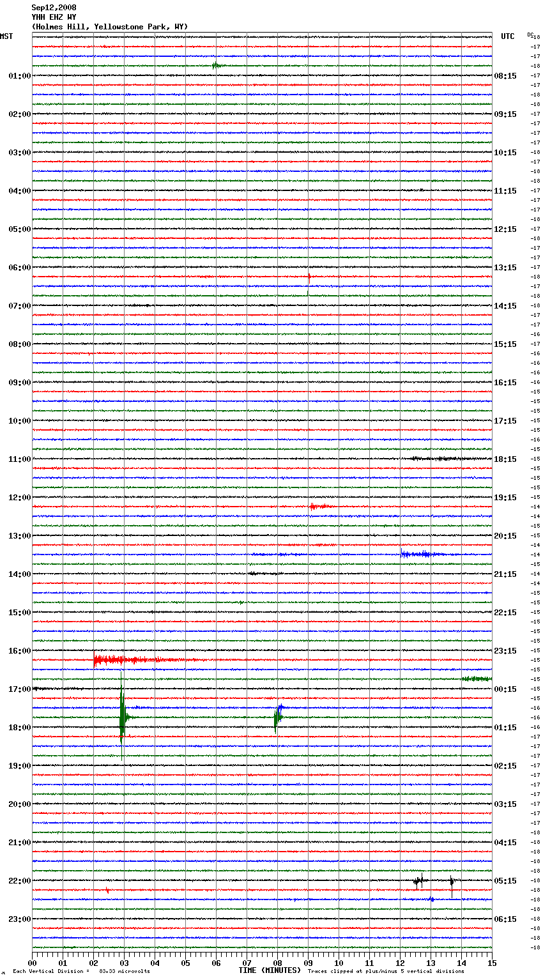The width and height of the screenshot is (543, 980).
Task: Select the 23:00 MST time label
Action: tap(20, 919)
